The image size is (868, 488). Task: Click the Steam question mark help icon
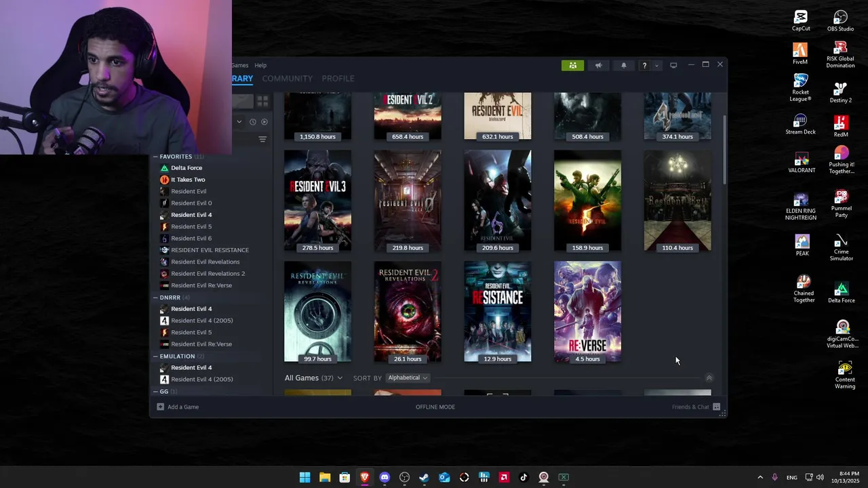tap(644, 65)
